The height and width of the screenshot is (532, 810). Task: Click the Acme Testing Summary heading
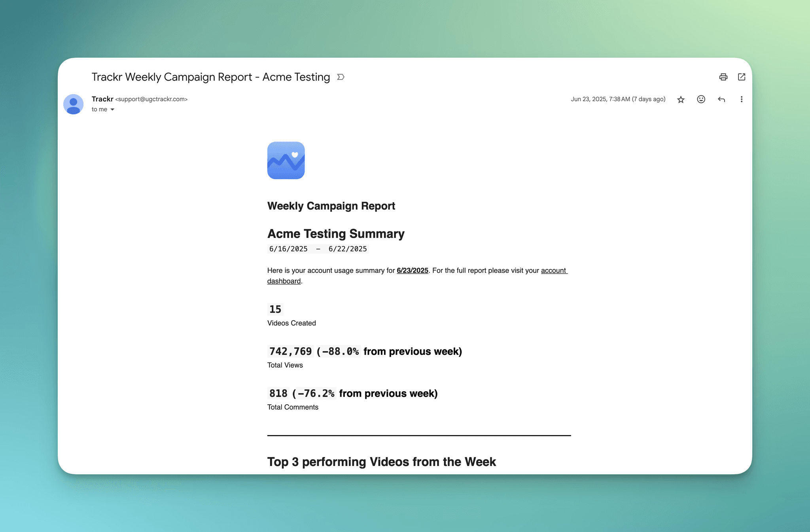(336, 234)
